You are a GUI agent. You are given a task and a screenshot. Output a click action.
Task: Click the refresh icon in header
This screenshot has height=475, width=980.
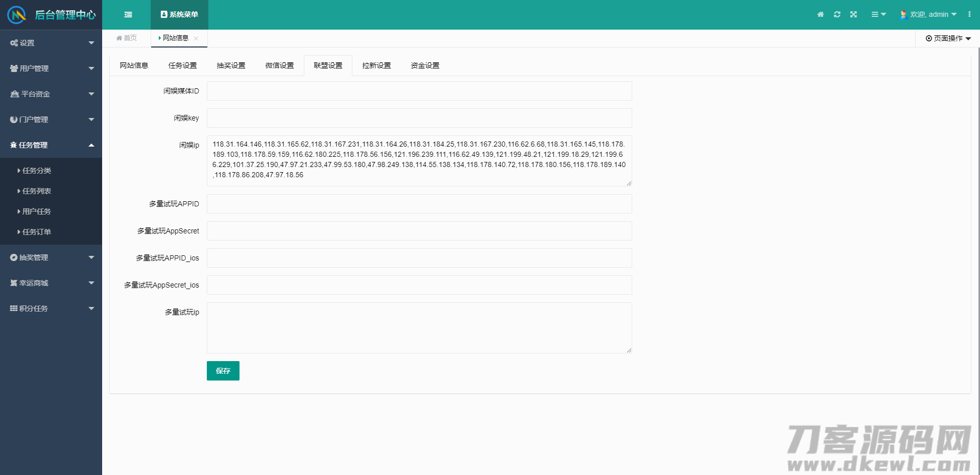click(837, 15)
